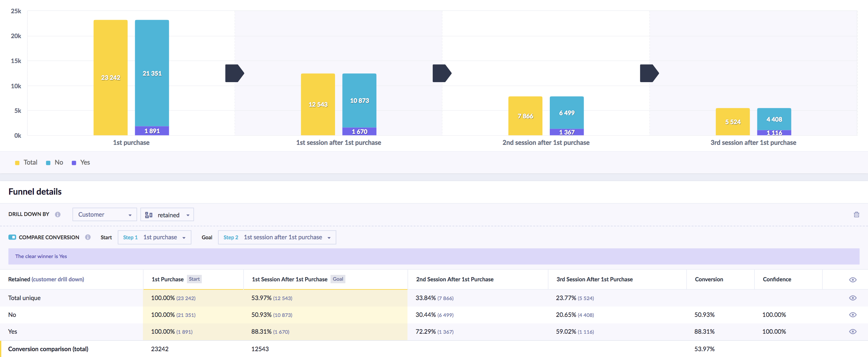Turn off the Compare Conversion switch

(12, 237)
